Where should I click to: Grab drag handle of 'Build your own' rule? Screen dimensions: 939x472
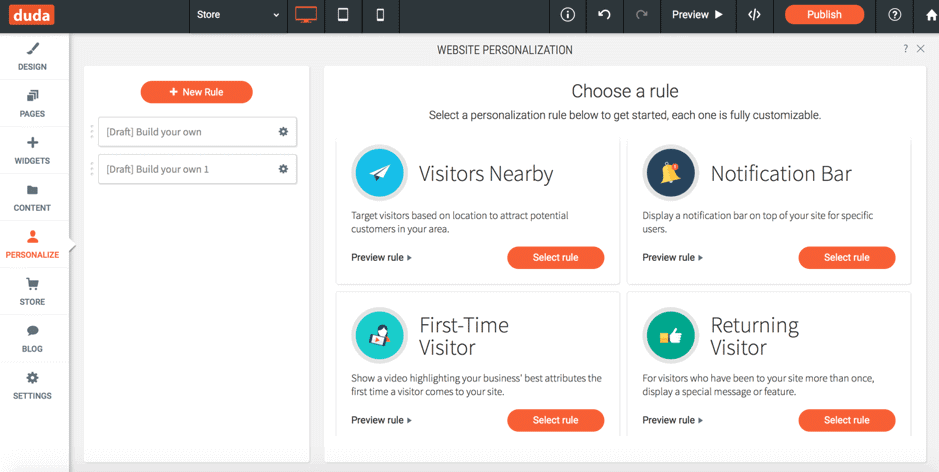(x=92, y=132)
